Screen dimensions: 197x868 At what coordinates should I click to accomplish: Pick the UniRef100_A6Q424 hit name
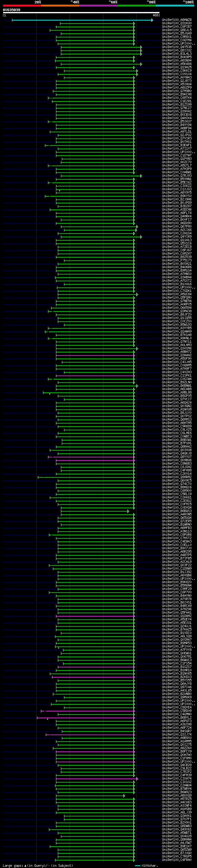[x=177, y=403]
